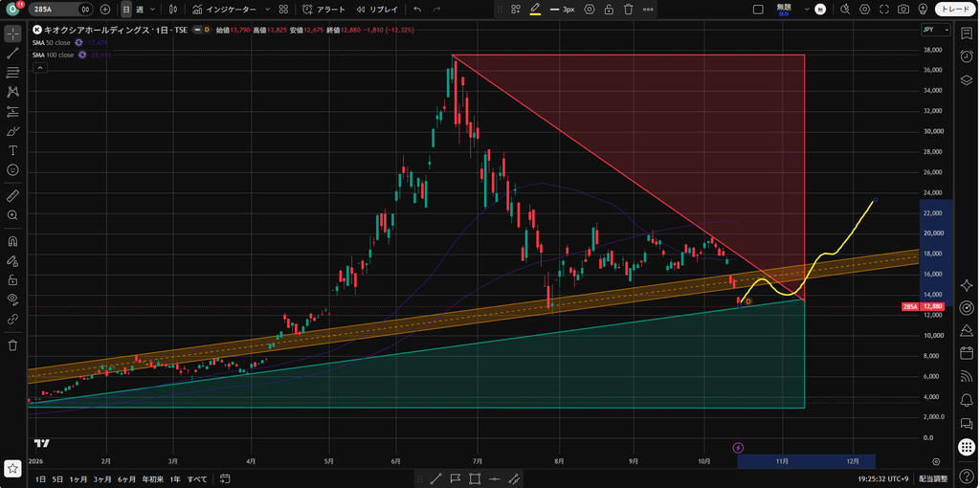
Task: Toggle magnet mode for drawings
Action: [12, 241]
